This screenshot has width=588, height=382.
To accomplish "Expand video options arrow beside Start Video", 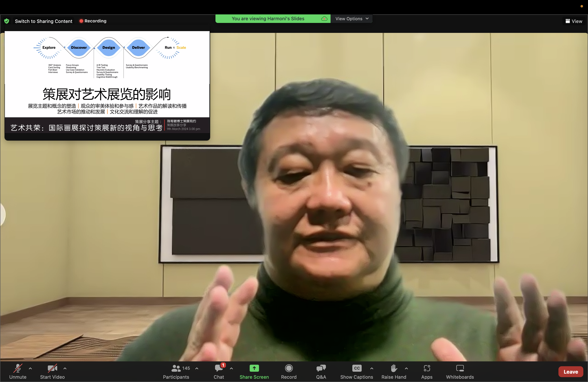I will [65, 368].
